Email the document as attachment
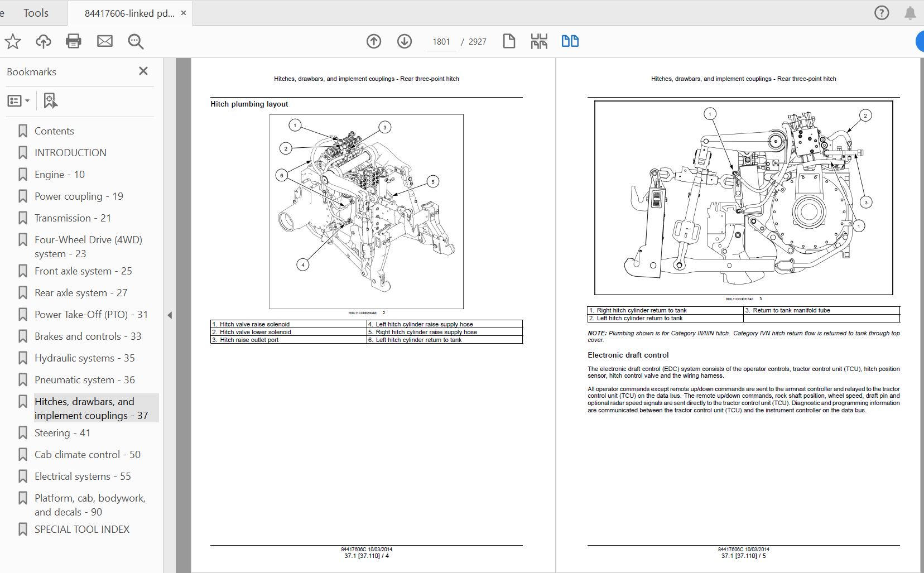The width and height of the screenshot is (924, 573). (105, 41)
